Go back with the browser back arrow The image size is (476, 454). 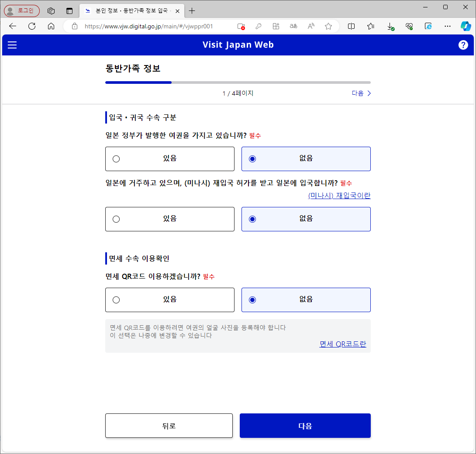13,26
